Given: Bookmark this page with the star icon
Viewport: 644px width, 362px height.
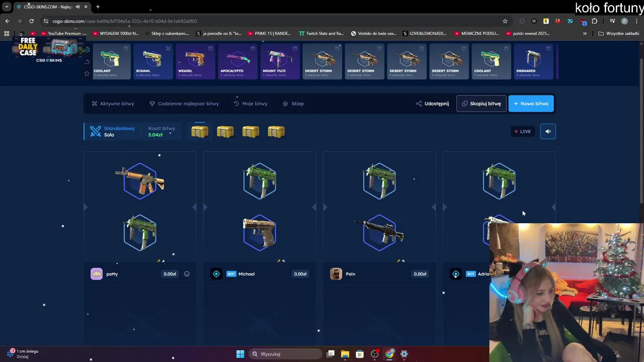Looking at the screenshot, I should 505,21.
